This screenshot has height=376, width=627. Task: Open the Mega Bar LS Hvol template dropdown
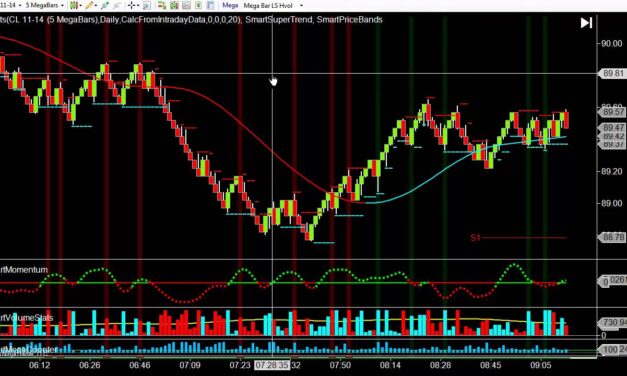[301, 6]
